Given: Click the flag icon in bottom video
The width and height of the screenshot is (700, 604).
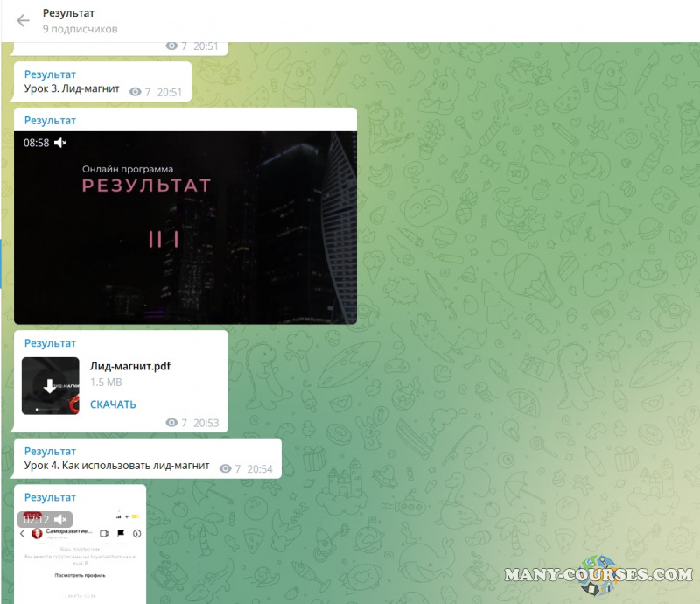Looking at the screenshot, I should (121, 533).
